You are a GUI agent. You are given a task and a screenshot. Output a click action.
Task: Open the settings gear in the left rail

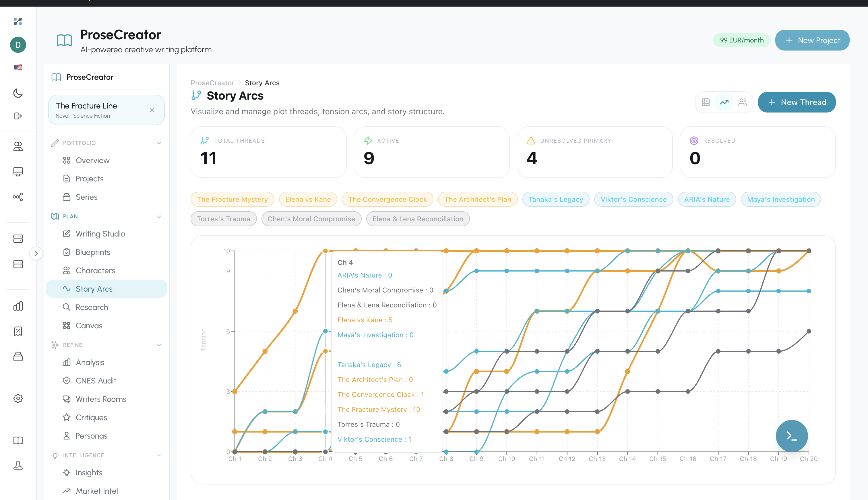pos(18,398)
